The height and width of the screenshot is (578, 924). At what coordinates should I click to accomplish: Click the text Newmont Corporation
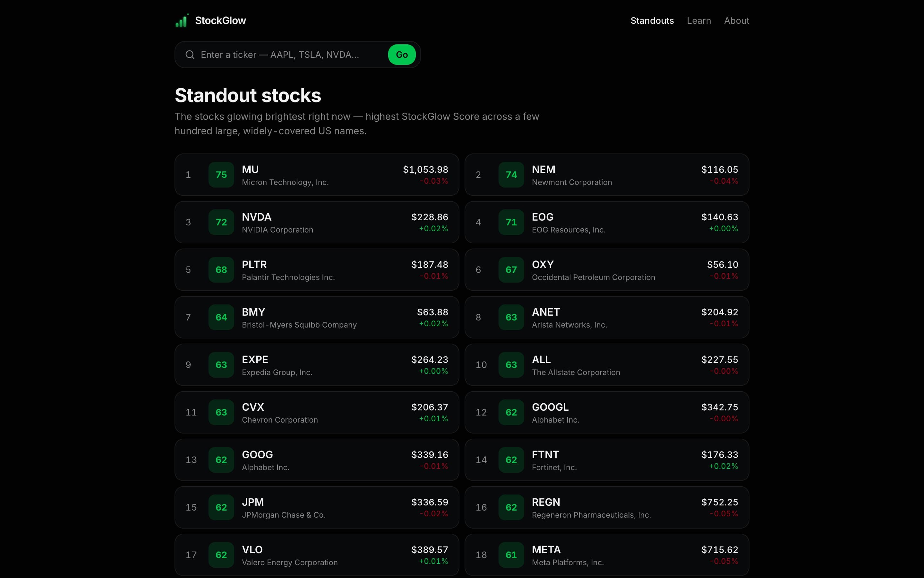click(572, 182)
